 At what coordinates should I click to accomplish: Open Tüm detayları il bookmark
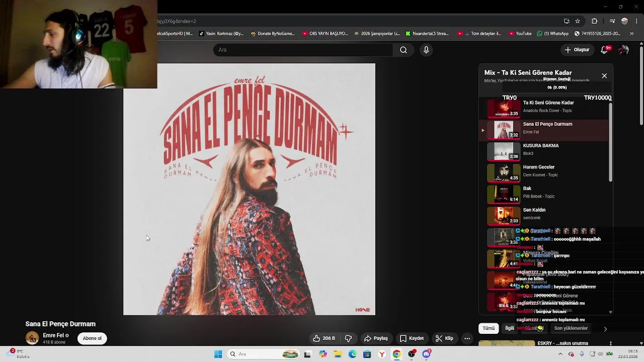click(479, 34)
